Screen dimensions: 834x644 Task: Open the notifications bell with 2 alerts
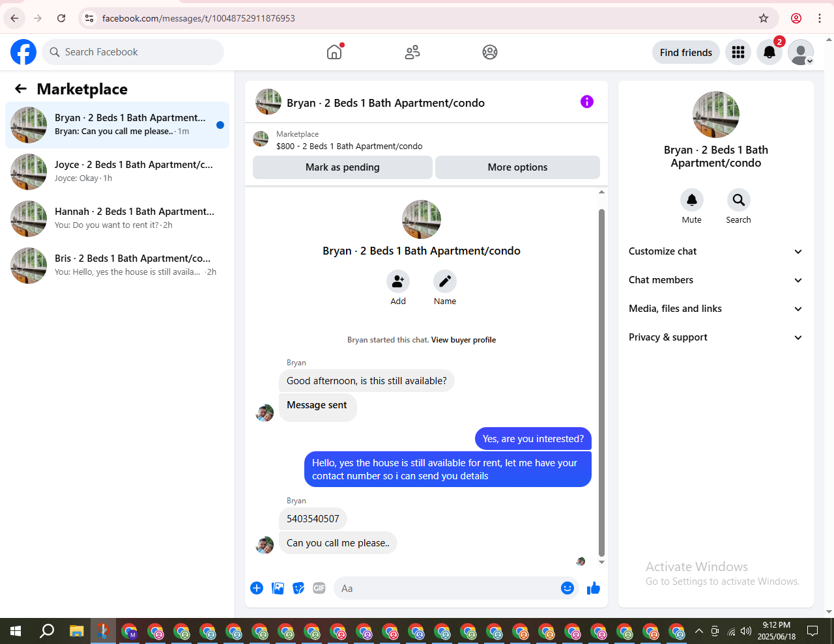pyautogui.click(x=769, y=52)
